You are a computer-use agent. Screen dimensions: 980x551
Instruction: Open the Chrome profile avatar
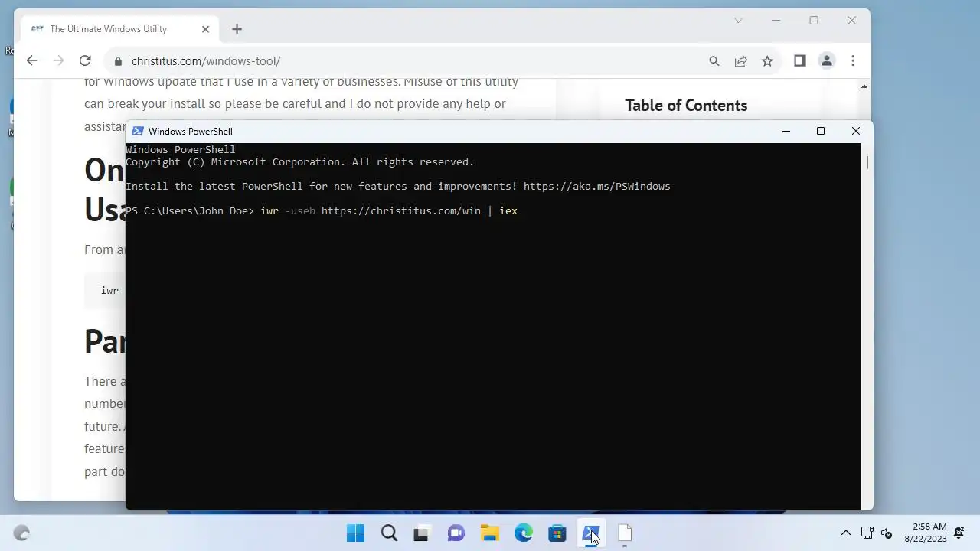[x=826, y=60]
